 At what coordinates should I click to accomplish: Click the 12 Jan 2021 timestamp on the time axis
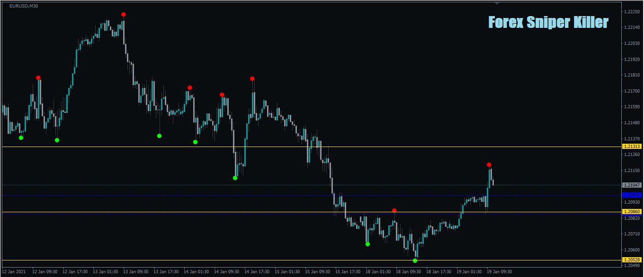pos(15,272)
